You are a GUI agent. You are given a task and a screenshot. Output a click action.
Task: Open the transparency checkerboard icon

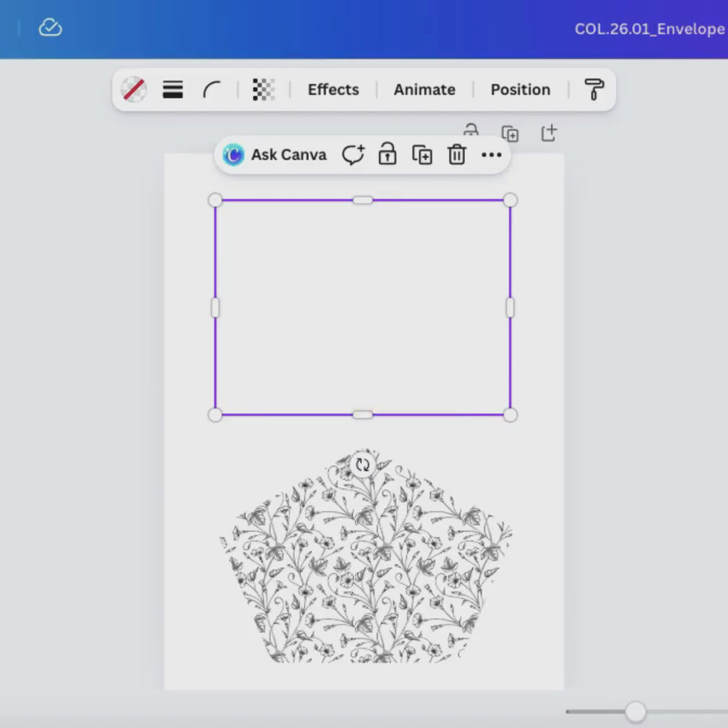pyautogui.click(x=263, y=89)
